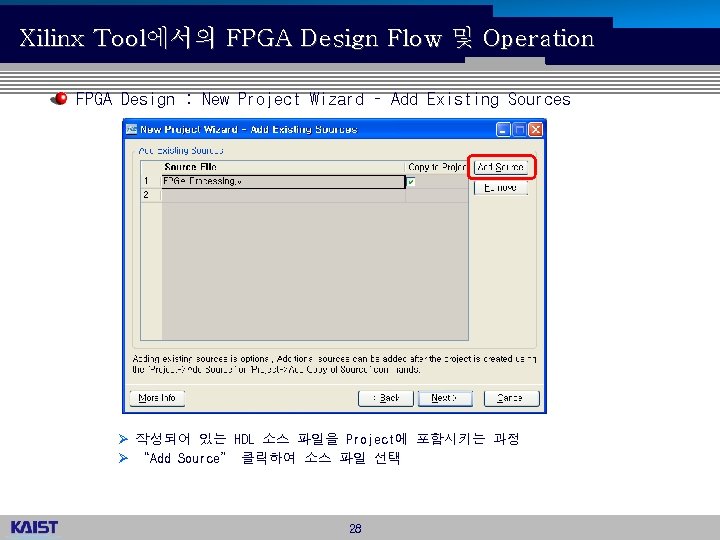
Task: Click the Source File column header
Action: tap(283, 167)
